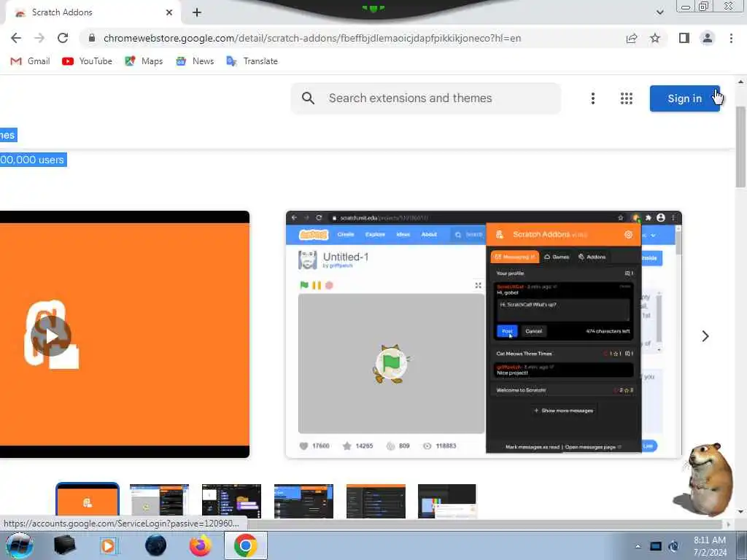Open the Maps bookmark
The width and height of the screenshot is (747, 560).
[144, 61]
